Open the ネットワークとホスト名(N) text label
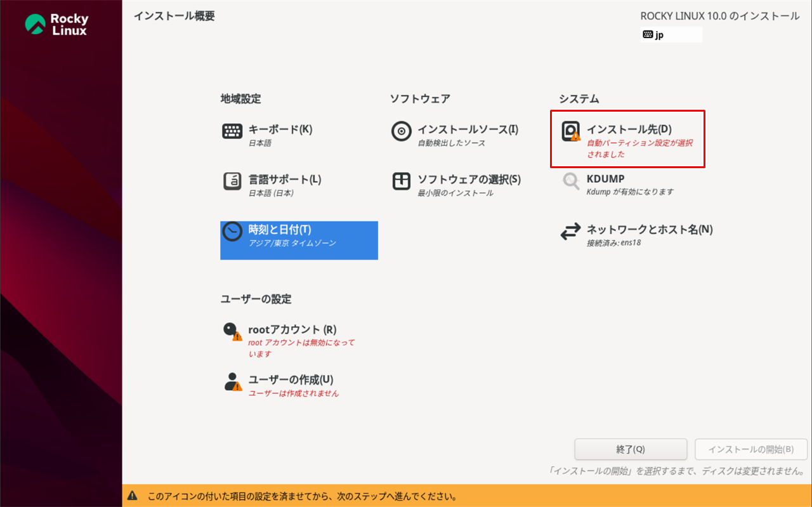The image size is (812, 507). coord(650,229)
